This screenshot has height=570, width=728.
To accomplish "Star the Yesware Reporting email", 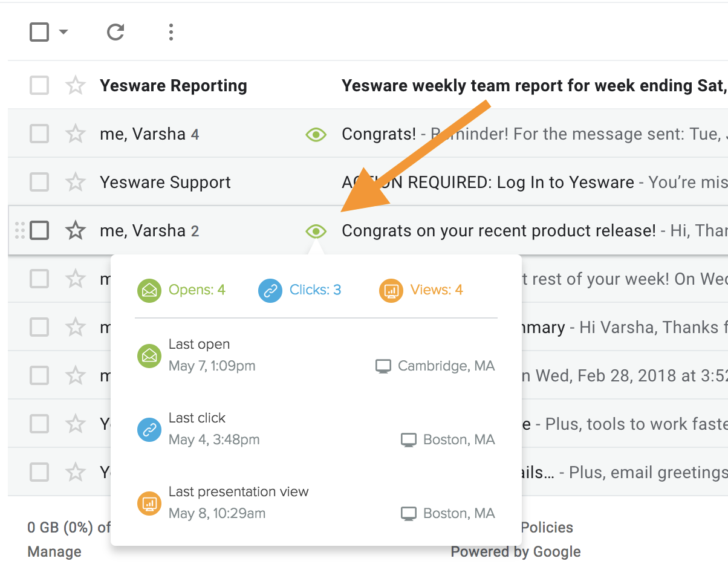I will pos(76,86).
